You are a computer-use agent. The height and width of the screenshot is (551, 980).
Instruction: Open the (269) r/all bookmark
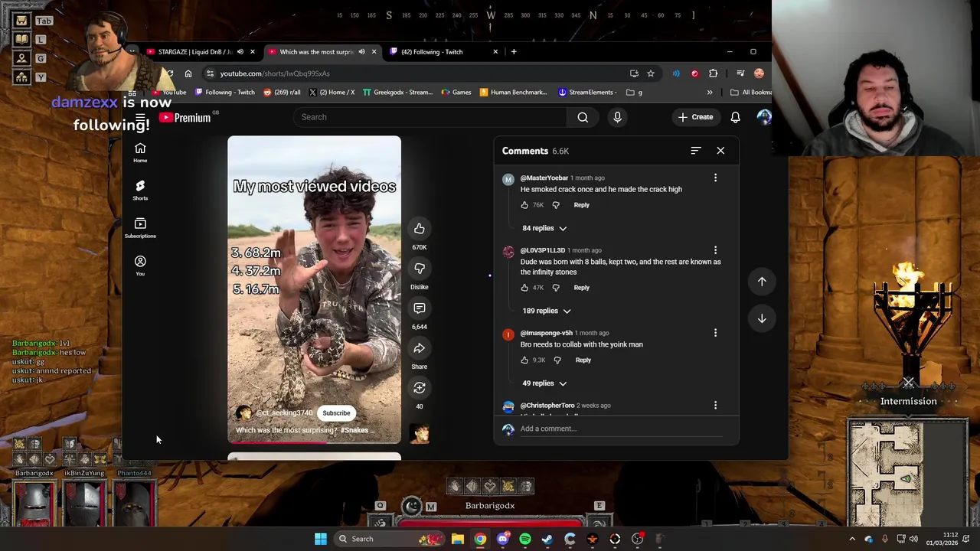pos(282,93)
